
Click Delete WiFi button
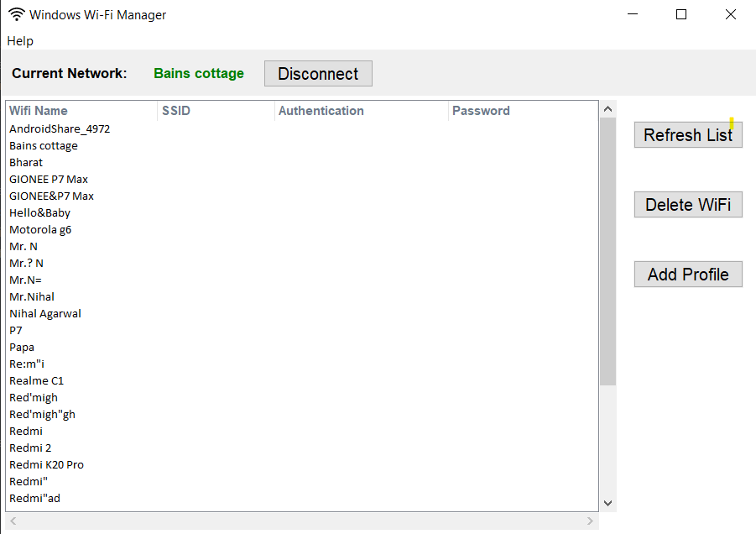688,205
